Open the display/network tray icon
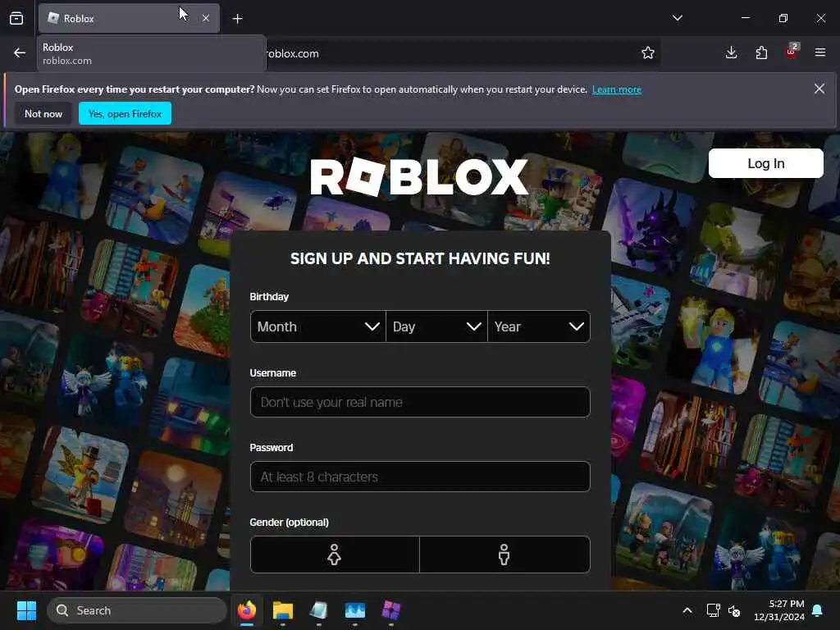840x630 pixels. tap(713, 610)
